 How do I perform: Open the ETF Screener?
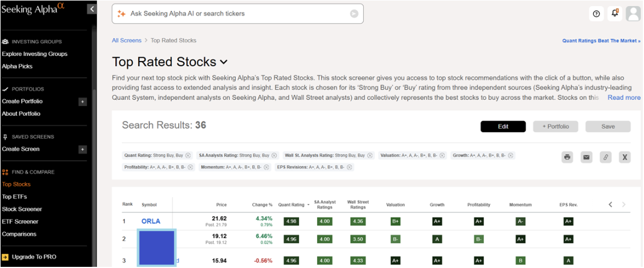(x=20, y=221)
